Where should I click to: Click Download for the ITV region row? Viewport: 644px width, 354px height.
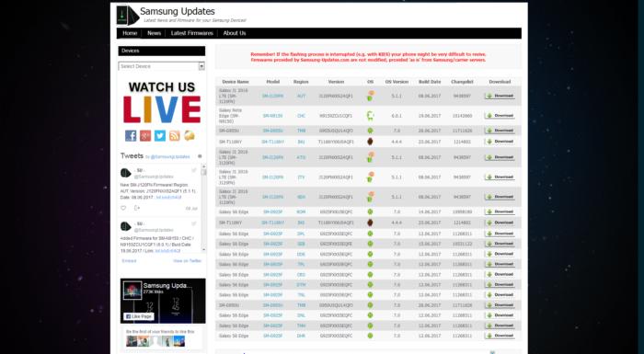[x=500, y=177]
